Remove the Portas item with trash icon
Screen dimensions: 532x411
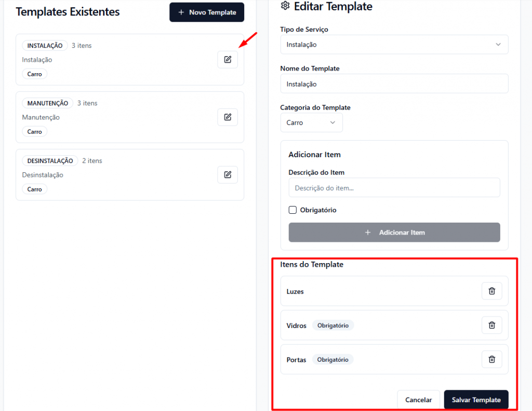[491, 359]
